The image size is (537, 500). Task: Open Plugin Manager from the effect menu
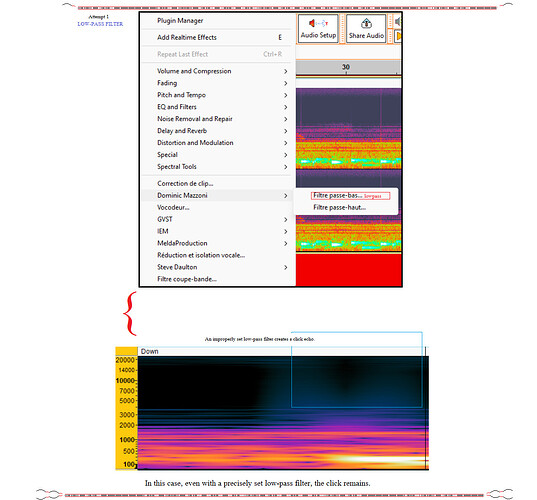(216, 21)
